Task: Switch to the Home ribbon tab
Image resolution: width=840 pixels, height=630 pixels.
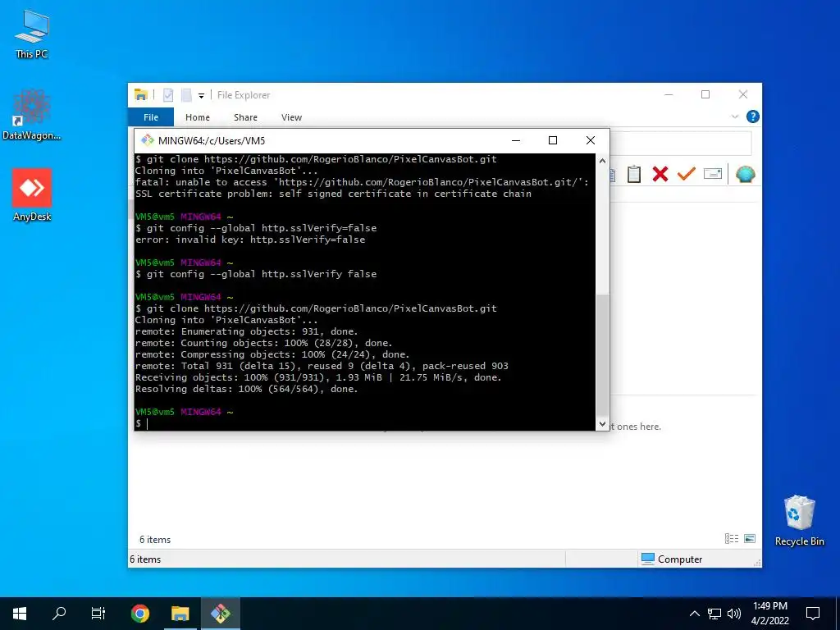Action: (x=198, y=117)
